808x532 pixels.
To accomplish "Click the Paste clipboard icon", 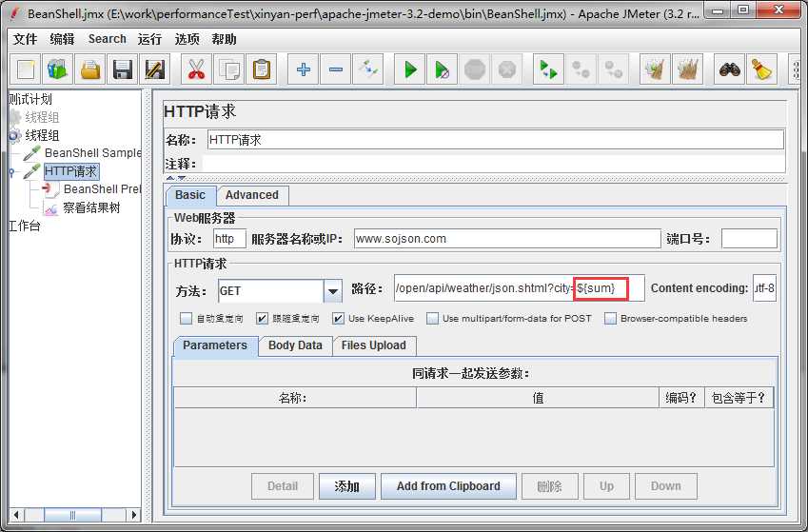I will click(x=262, y=69).
